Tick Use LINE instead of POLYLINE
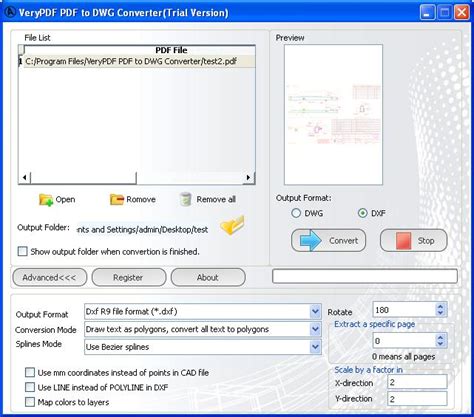 (30, 387)
